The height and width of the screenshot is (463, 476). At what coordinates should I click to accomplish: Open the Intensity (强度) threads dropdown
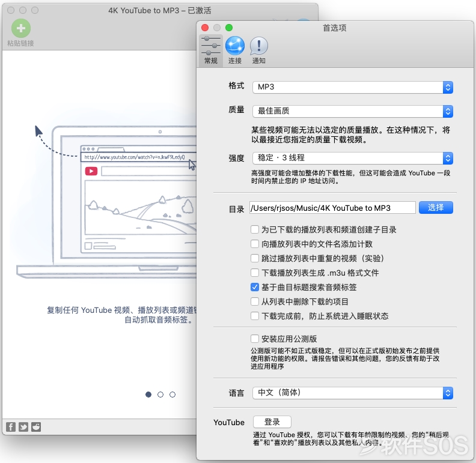coord(353,158)
